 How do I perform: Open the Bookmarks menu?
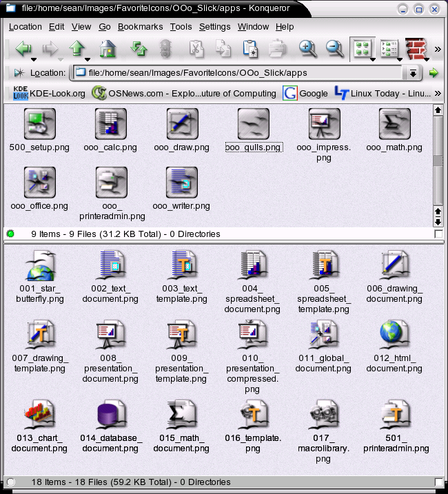(141, 27)
